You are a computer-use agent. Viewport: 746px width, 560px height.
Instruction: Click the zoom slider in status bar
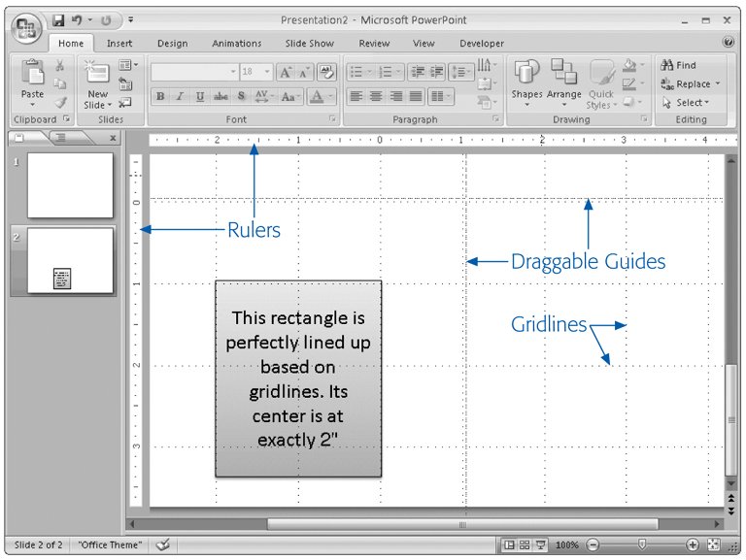click(x=641, y=545)
